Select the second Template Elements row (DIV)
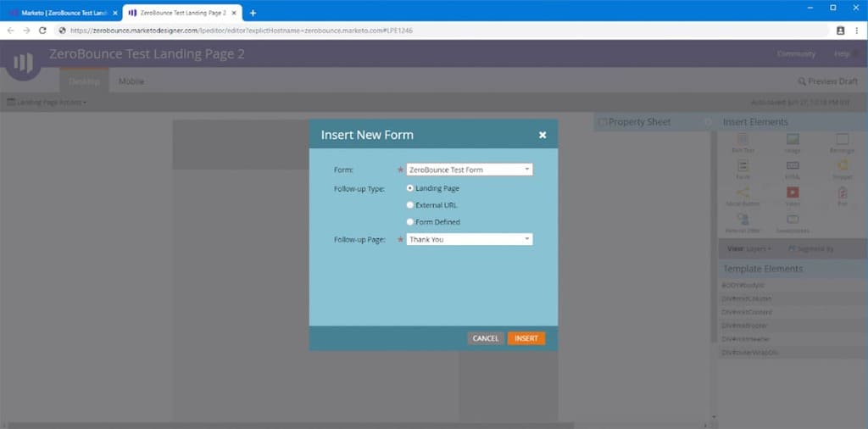This screenshot has height=429, width=868. (793, 298)
